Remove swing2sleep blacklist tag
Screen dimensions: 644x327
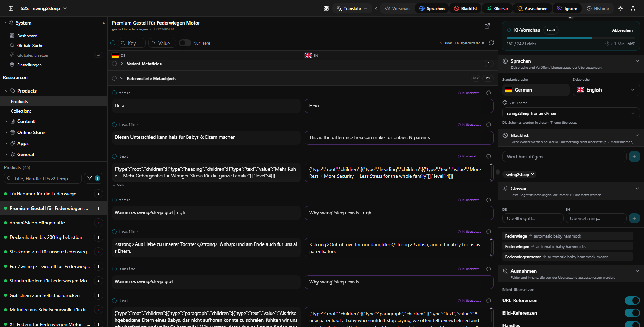coord(533,174)
